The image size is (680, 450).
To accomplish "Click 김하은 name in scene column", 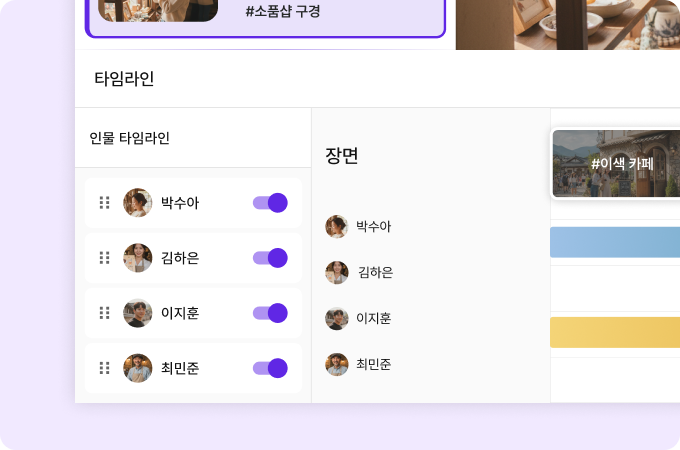I will coord(375,272).
